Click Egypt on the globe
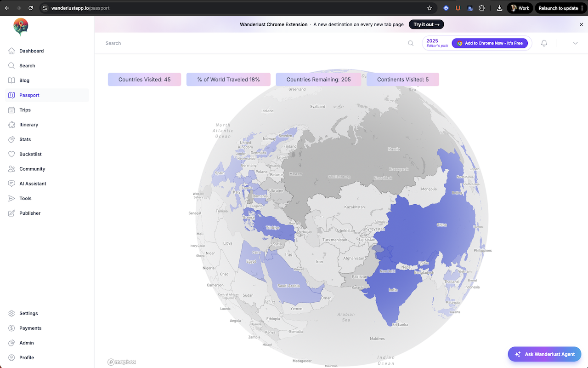 pyautogui.click(x=251, y=261)
